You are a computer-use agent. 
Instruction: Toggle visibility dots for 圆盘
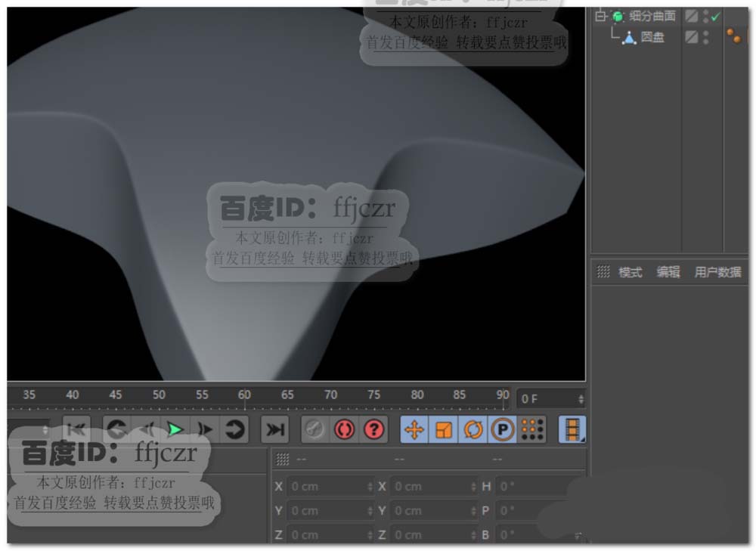[x=706, y=37]
